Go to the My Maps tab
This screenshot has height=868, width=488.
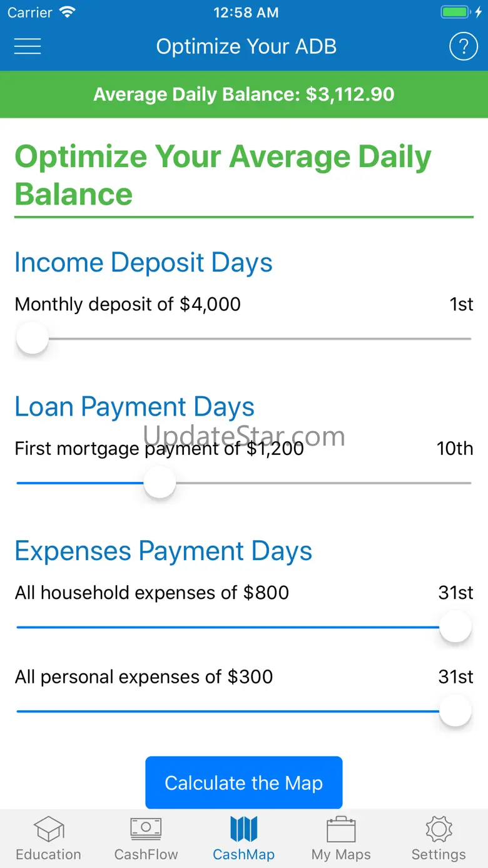(x=341, y=838)
